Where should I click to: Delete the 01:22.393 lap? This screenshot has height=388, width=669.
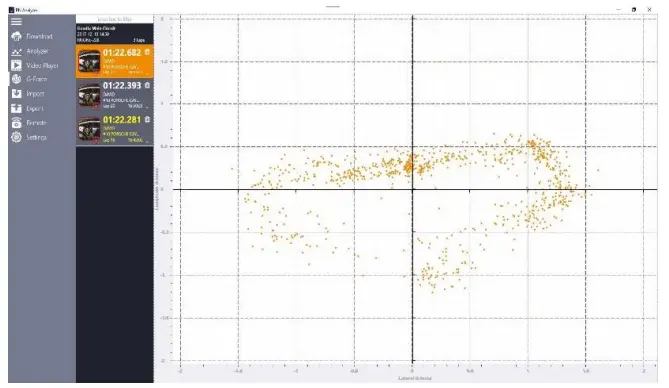147,85
